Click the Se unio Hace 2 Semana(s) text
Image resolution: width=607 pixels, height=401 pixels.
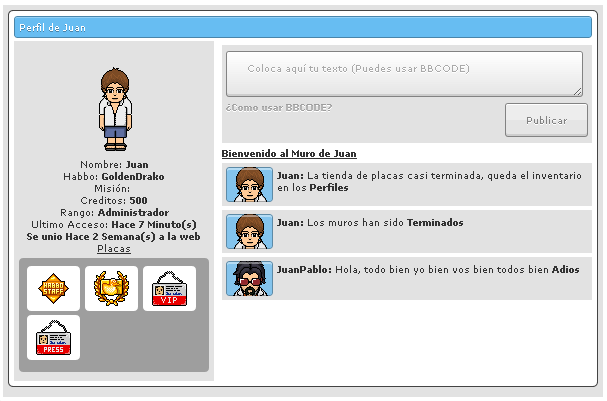(113, 236)
